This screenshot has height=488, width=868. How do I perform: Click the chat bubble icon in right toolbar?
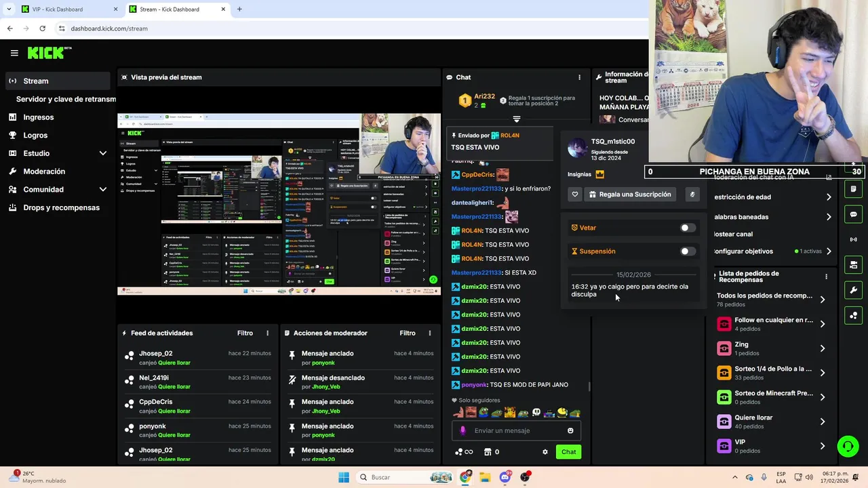[853, 214]
